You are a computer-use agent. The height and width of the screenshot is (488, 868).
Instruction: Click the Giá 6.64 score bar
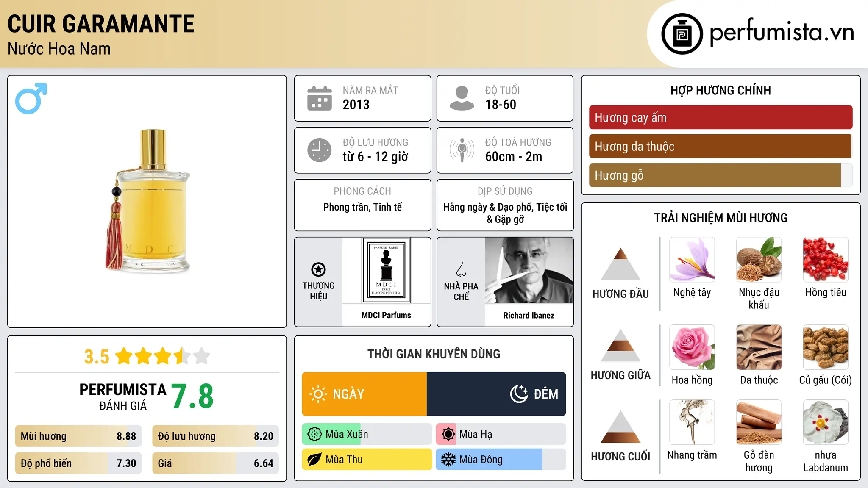point(216,463)
